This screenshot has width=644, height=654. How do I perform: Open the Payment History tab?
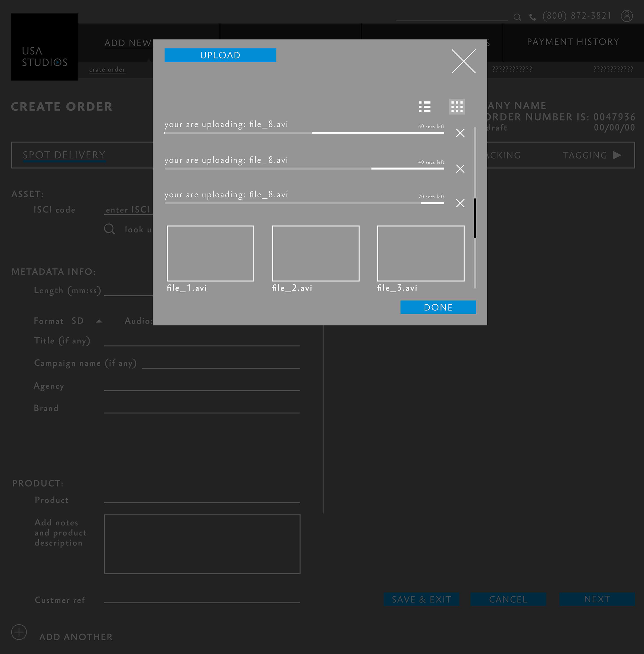point(573,42)
